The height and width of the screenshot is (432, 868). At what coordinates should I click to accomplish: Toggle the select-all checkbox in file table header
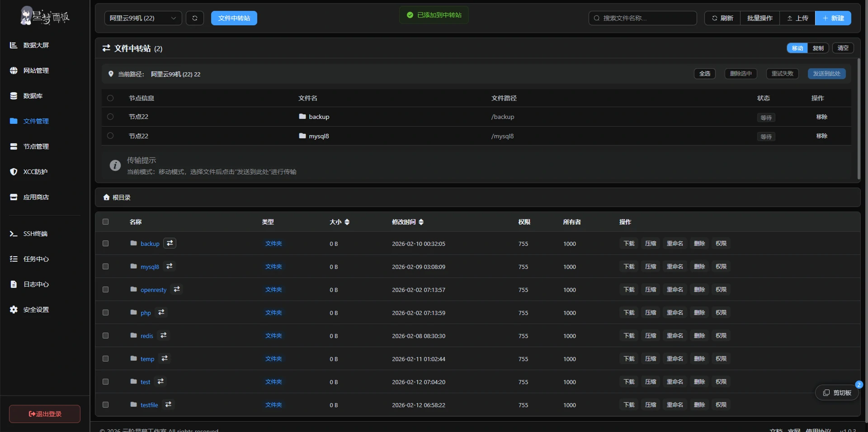click(106, 221)
